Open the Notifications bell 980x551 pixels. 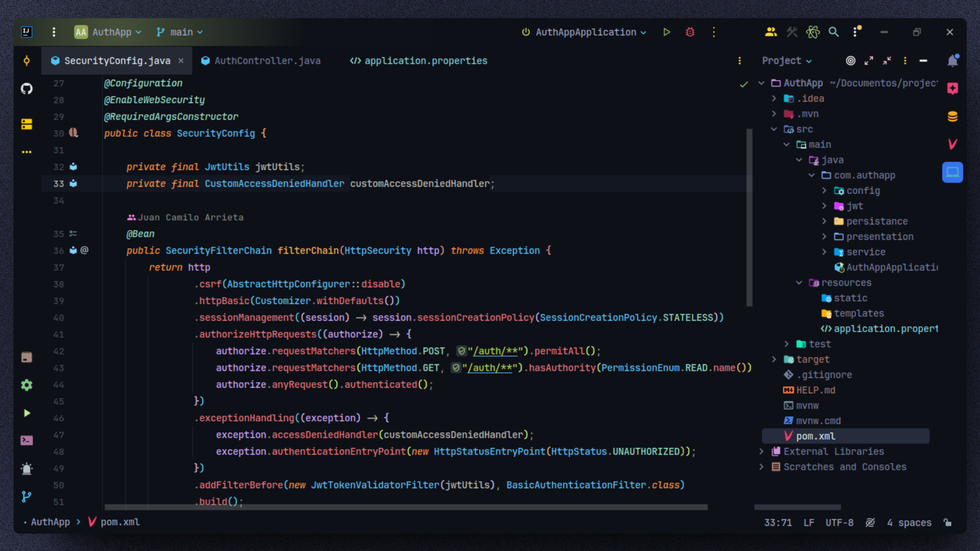[x=952, y=61]
